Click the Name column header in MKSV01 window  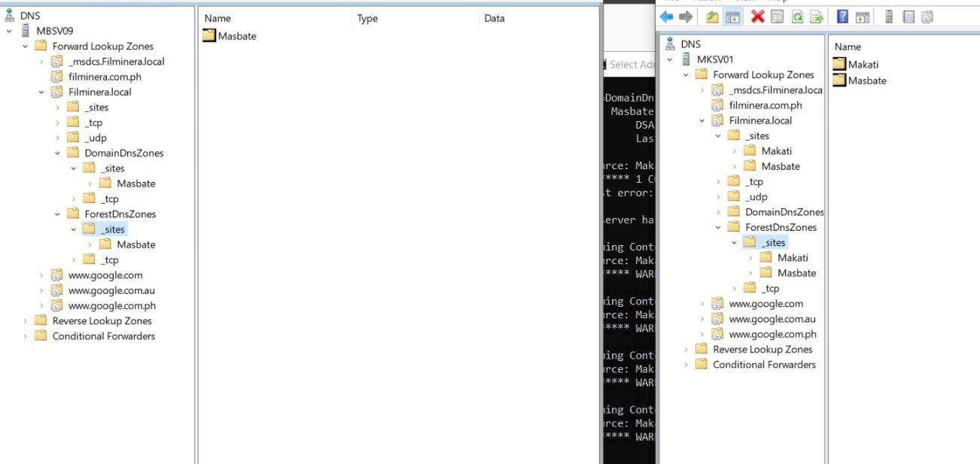point(848,47)
